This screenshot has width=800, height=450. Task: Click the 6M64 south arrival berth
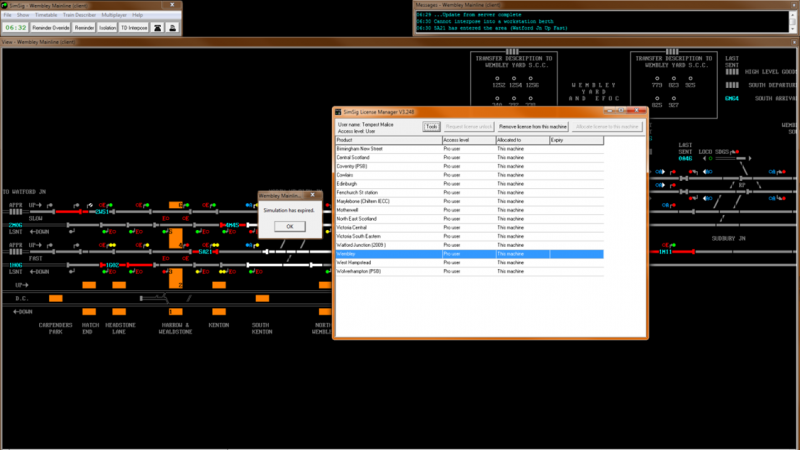pos(732,98)
